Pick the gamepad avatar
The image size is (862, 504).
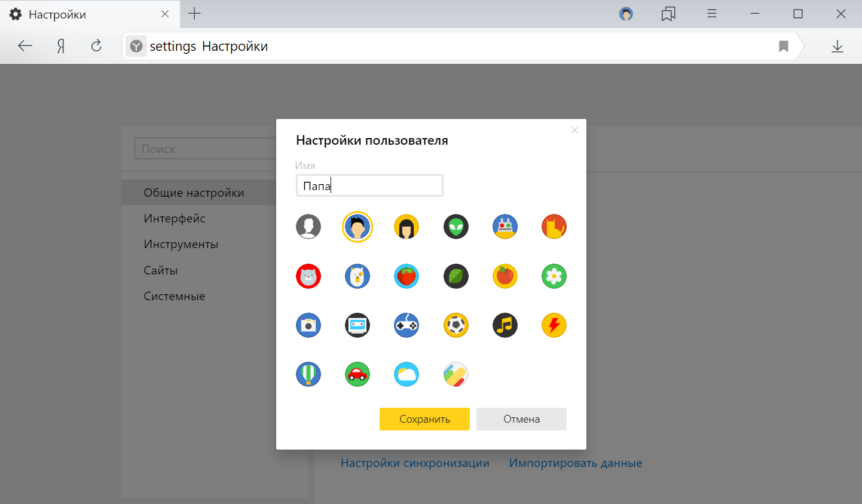[x=406, y=325]
